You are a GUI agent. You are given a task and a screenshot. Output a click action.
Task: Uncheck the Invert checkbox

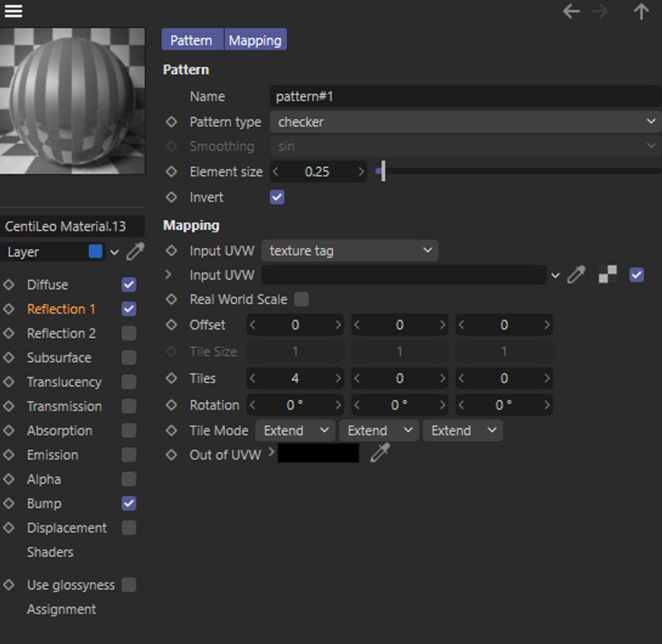[x=277, y=197]
